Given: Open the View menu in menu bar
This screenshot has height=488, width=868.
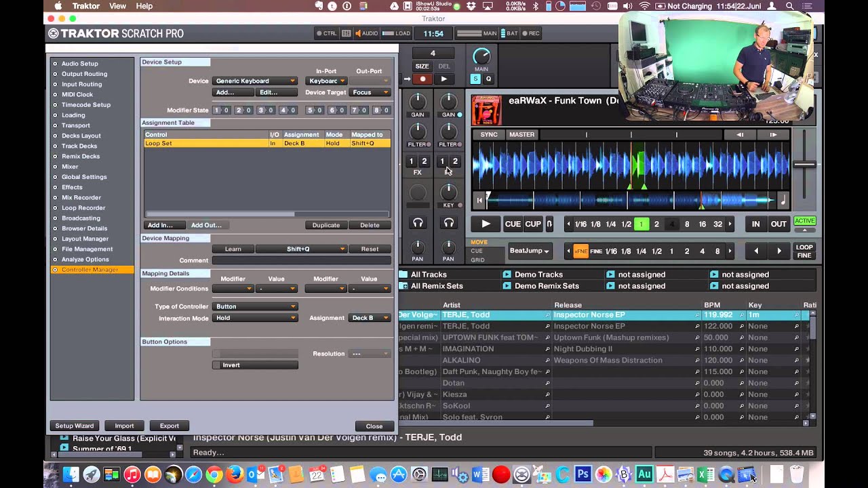Looking at the screenshot, I should [117, 6].
